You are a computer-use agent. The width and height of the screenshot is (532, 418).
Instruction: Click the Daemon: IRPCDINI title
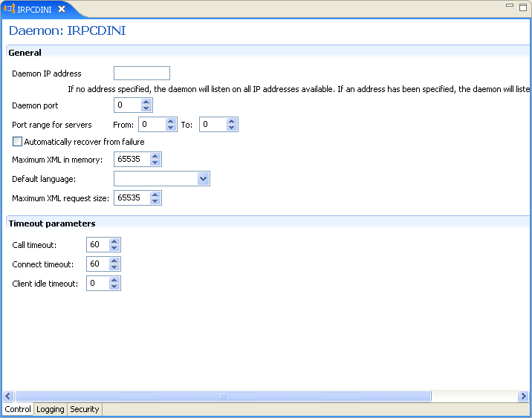click(x=67, y=30)
